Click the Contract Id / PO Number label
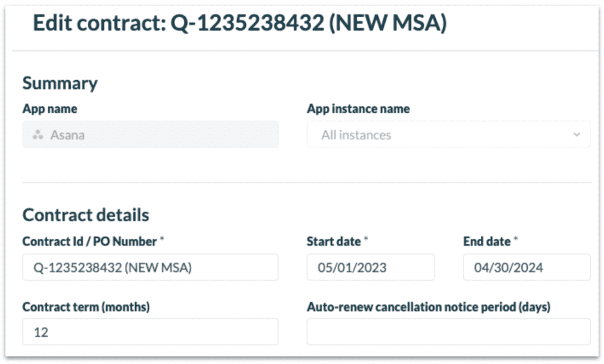 90,241
